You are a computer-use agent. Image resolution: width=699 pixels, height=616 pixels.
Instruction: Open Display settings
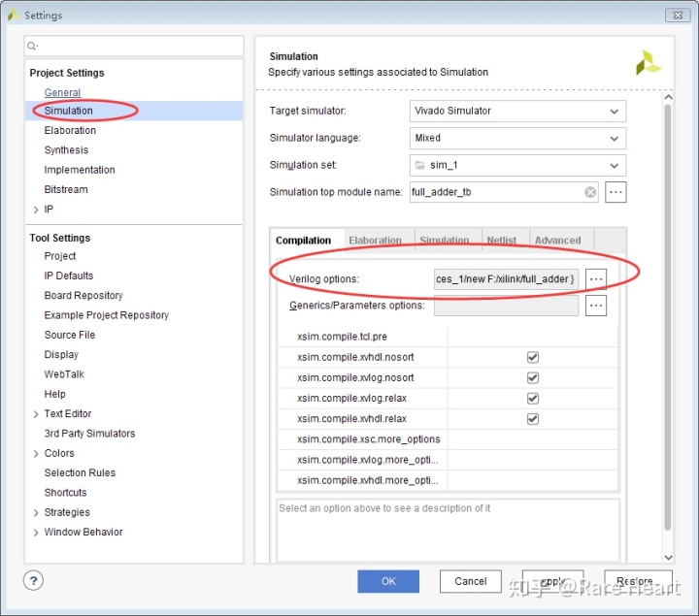(x=61, y=354)
